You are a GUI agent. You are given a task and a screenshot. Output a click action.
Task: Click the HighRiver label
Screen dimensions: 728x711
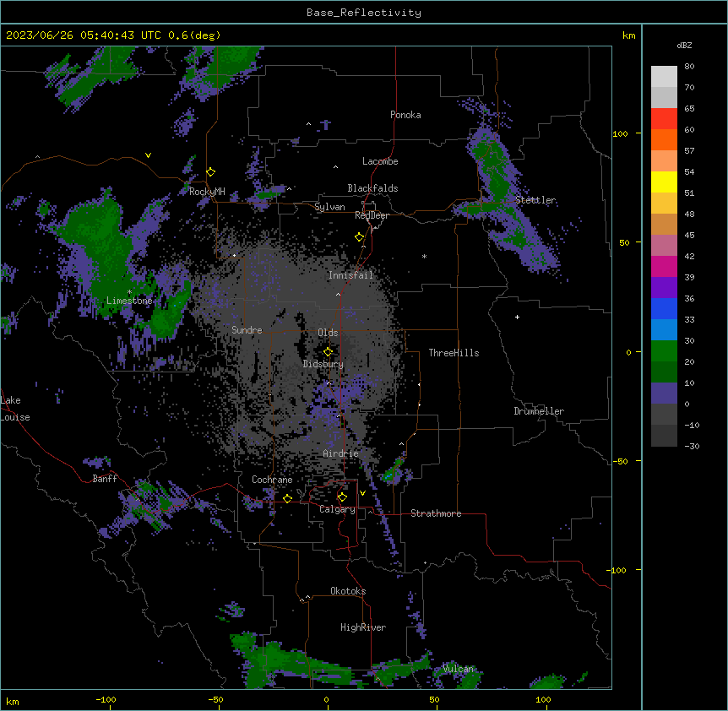(x=363, y=627)
